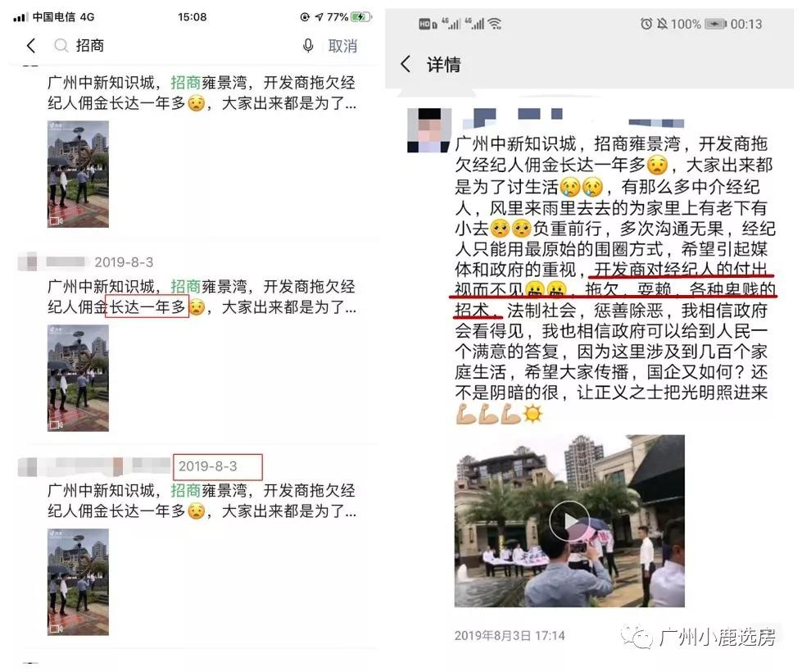Tap the back arrow beside search box
This screenshot has width=802, height=672.
click(31, 46)
